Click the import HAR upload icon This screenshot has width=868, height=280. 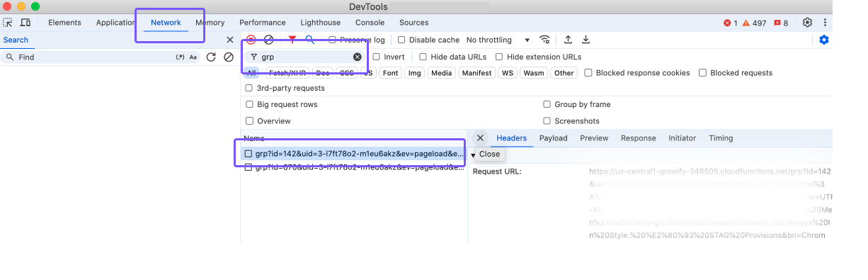568,40
